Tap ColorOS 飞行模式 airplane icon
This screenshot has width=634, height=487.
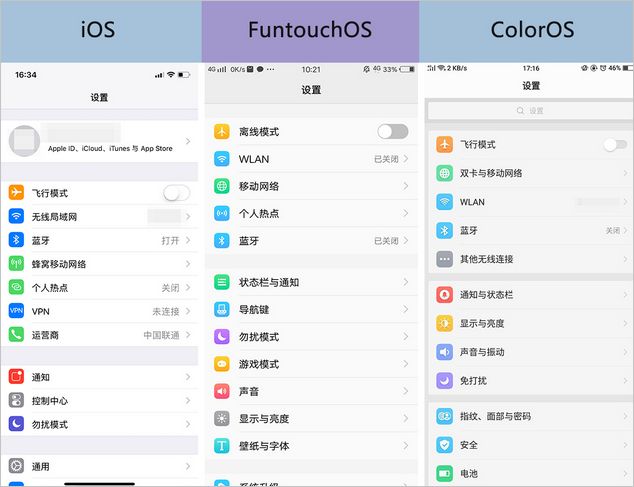444,144
